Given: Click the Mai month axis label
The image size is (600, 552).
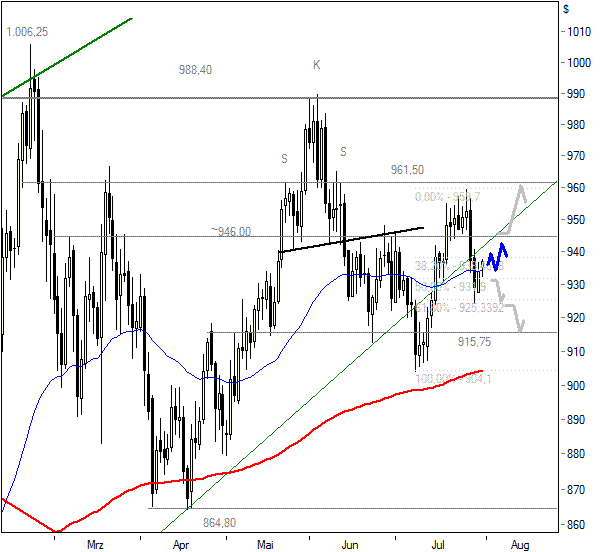Looking at the screenshot, I should [x=265, y=544].
